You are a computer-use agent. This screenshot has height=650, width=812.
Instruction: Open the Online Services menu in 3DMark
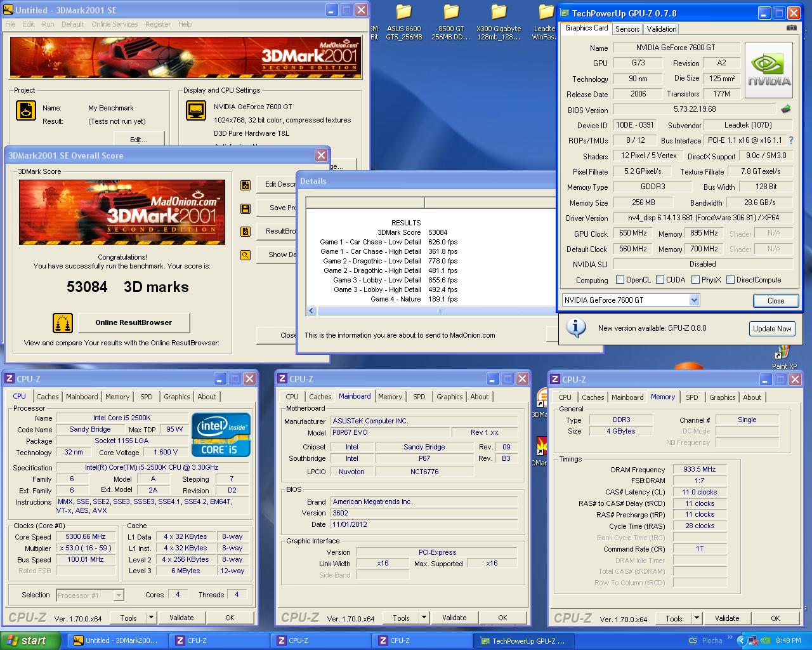[114, 24]
